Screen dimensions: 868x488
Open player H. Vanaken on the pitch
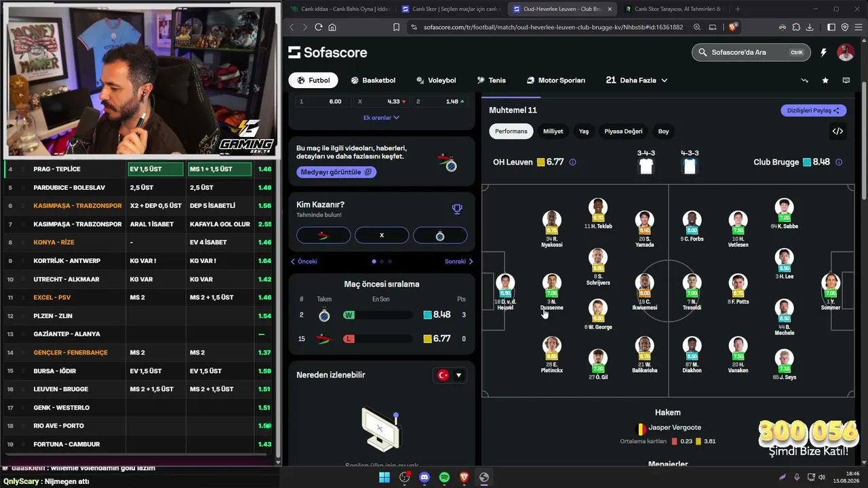738,355
